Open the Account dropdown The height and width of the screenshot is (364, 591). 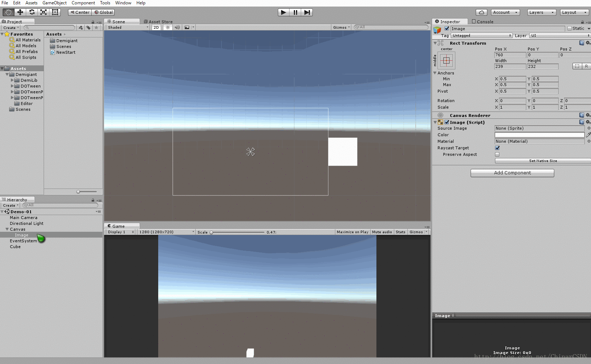point(506,12)
